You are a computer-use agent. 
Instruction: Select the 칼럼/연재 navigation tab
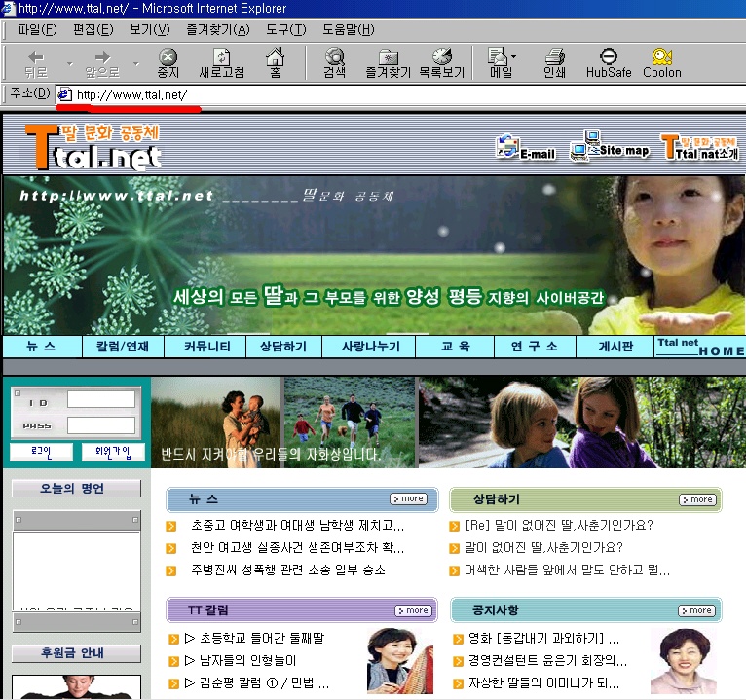123,347
